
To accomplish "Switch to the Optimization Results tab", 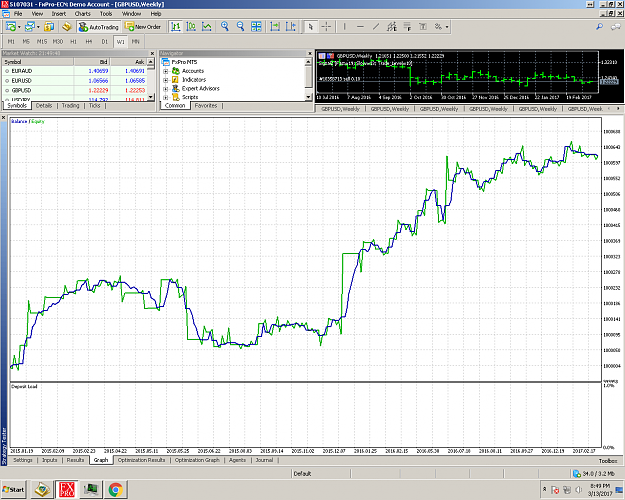I will tap(141, 460).
